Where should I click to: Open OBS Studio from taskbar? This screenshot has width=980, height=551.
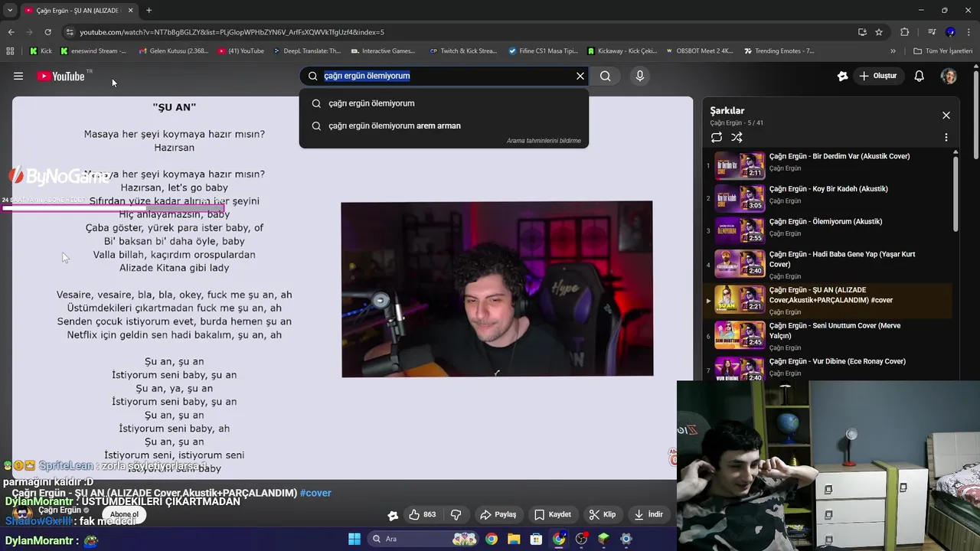pyautogui.click(x=581, y=539)
